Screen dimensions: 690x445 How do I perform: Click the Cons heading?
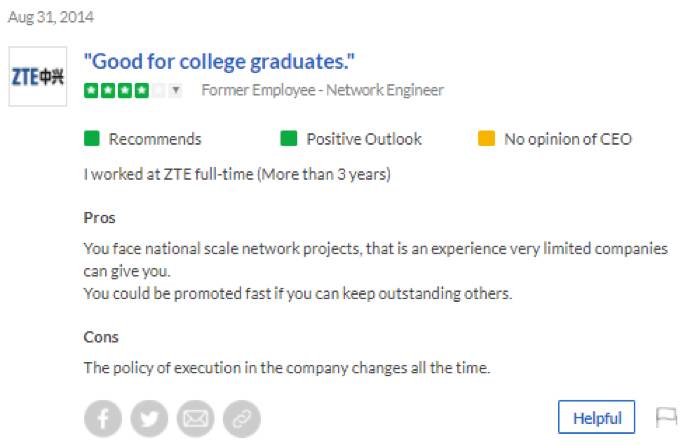pos(101,337)
